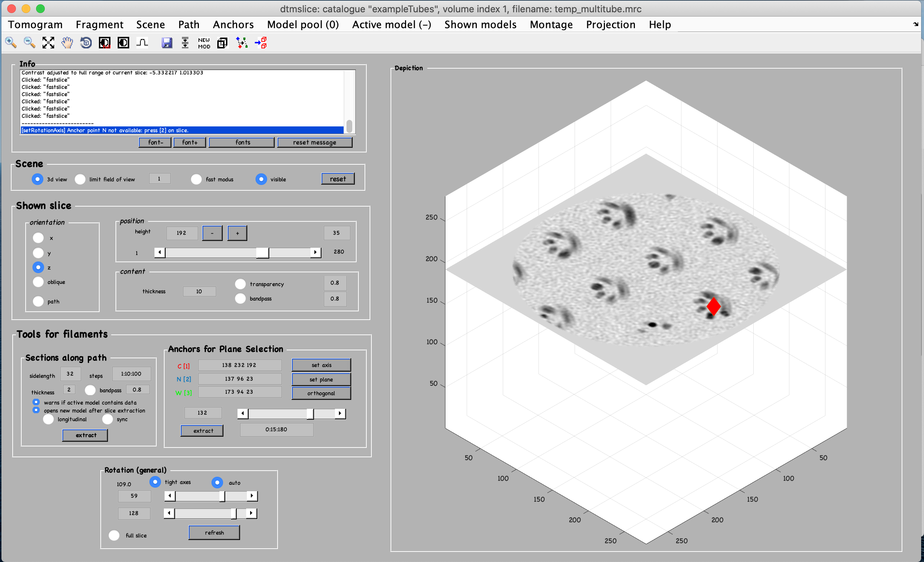The width and height of the screenshot is (924, 562).
Task: Open the Anchors menu
Action: tap(233, 25)
